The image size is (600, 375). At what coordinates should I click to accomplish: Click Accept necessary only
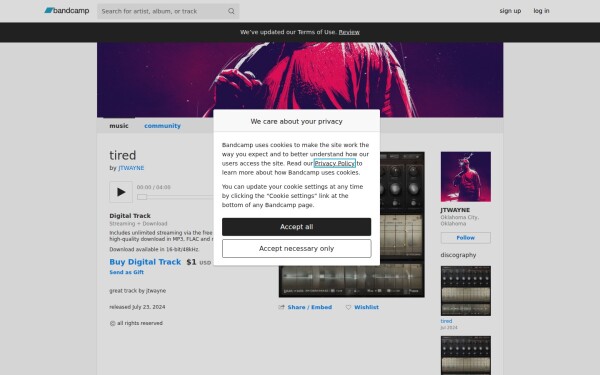[296, 249]
